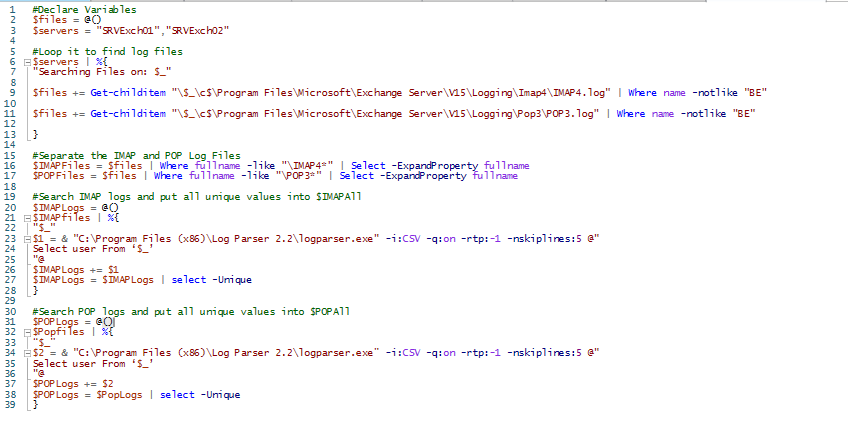Collapse the $servers loop fold on line 6
848x423 pixels.
(x=25, y=62)
